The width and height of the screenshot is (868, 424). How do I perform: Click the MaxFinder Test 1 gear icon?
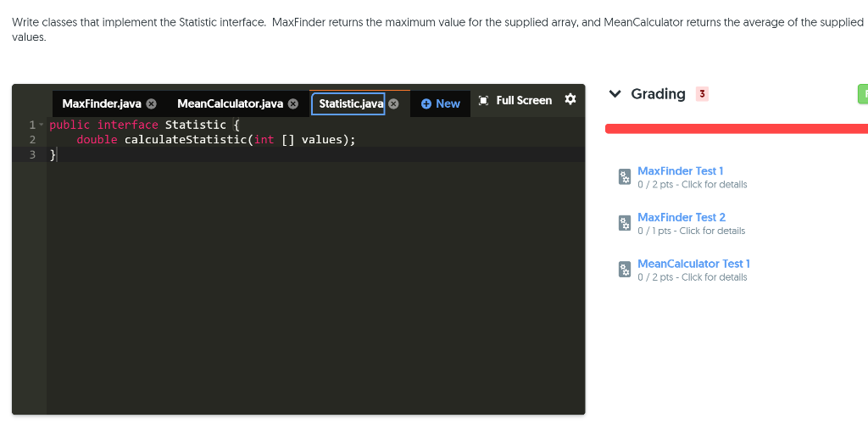[625, 177]
